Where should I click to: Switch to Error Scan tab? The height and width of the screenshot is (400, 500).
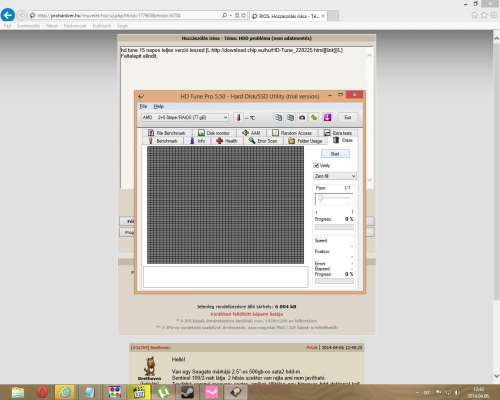263,141
